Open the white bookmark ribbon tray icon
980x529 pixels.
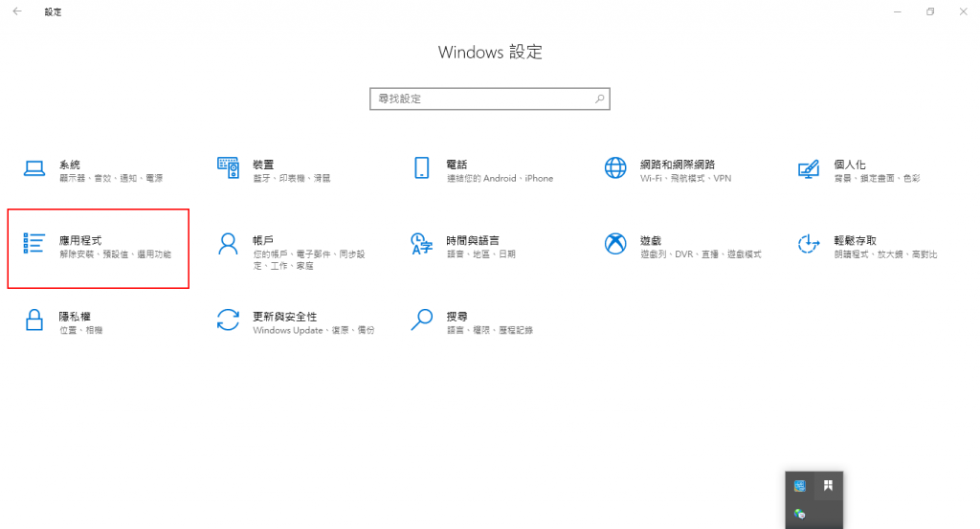coord(828,485)
